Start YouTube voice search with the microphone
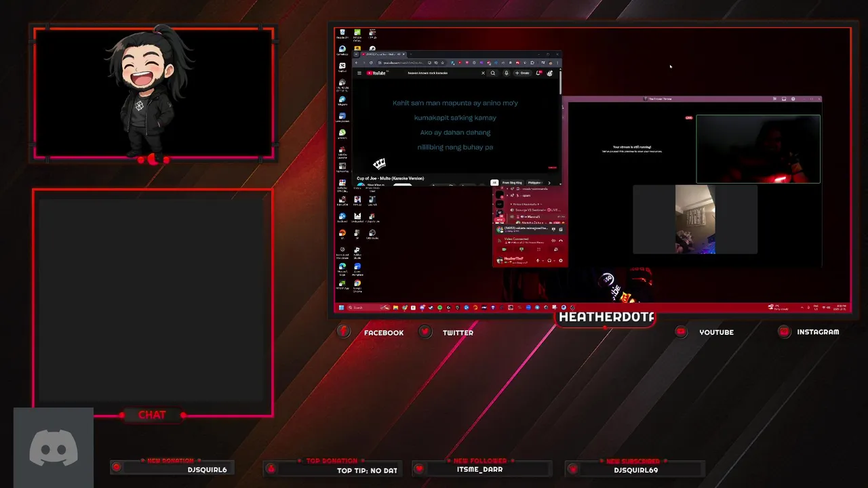This screenshot has width=868, height=488. [x=507, y=73]
